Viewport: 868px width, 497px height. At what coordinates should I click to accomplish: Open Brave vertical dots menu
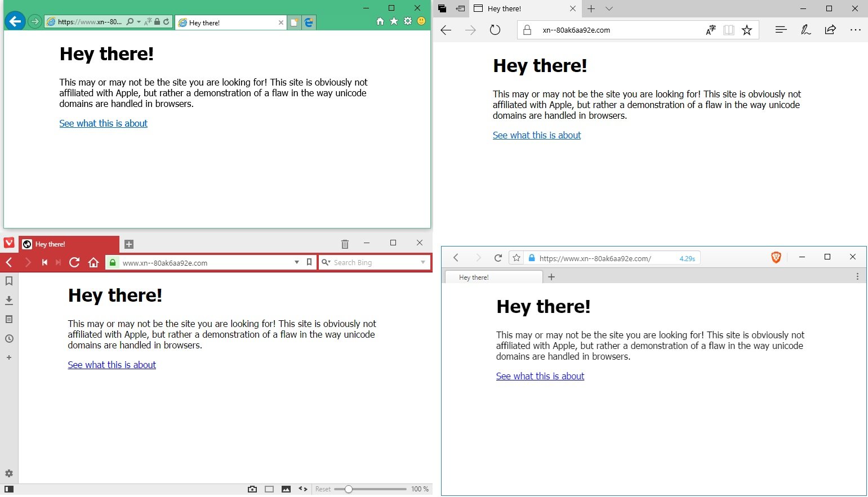click(857, 276)
